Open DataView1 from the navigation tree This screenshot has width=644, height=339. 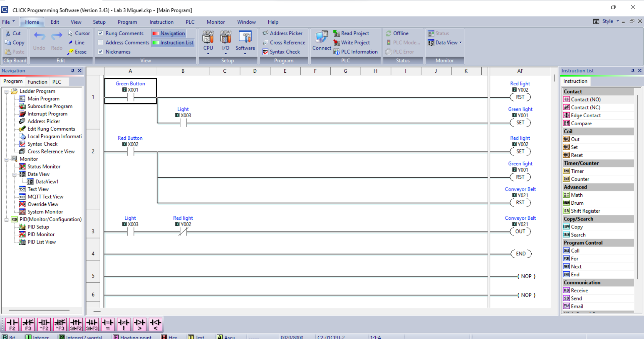tap(48, 181)
